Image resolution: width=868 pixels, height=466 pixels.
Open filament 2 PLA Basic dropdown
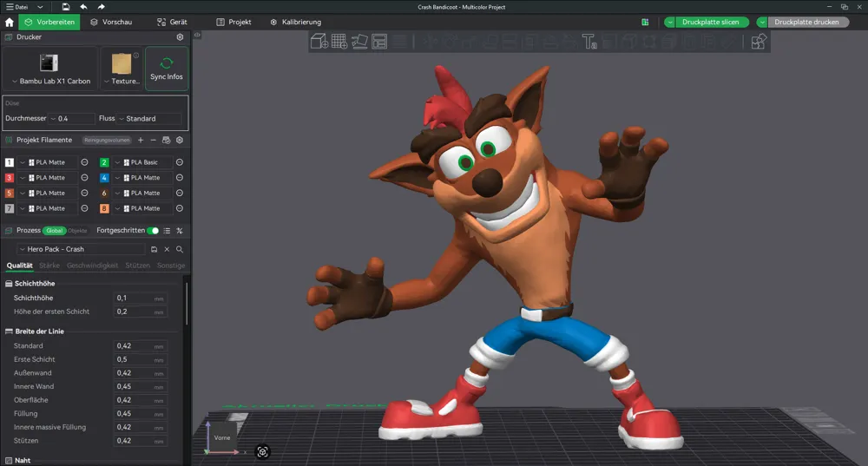point(143,163)
